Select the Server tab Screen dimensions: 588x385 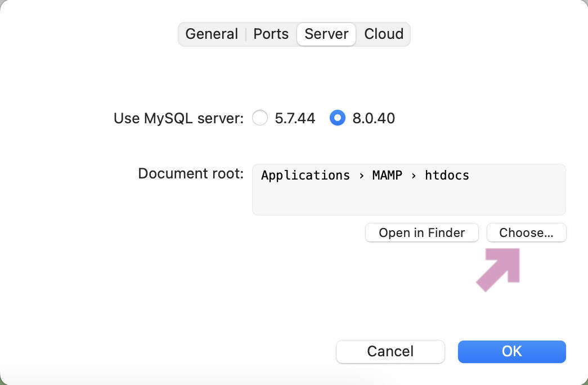click(x=326, y=34)
